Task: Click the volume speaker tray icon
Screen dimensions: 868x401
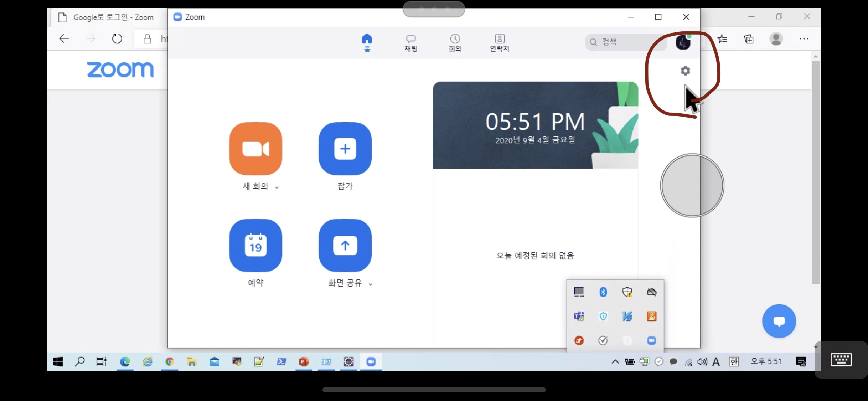Action: point(702,362)
